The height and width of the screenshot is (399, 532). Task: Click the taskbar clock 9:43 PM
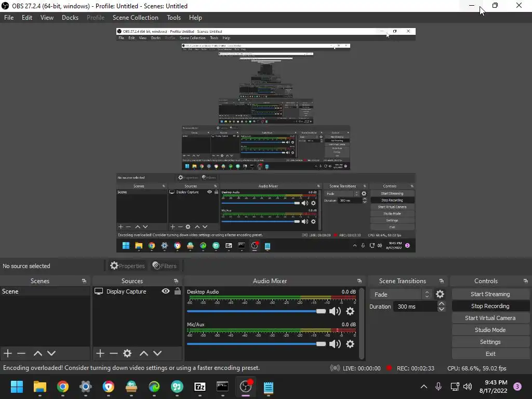[x=494, y=387]
